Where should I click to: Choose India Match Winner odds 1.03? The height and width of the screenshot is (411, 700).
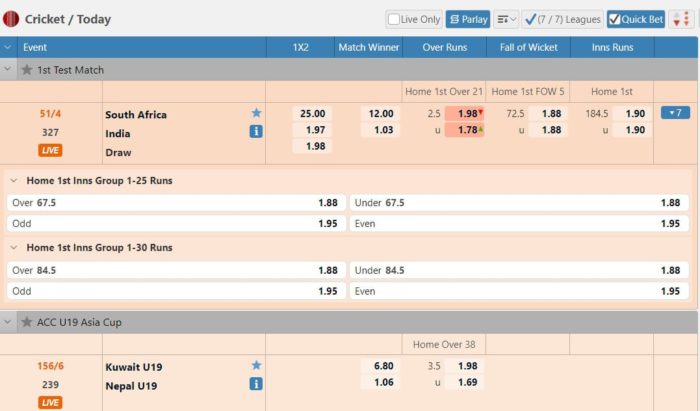click(381, 130)
